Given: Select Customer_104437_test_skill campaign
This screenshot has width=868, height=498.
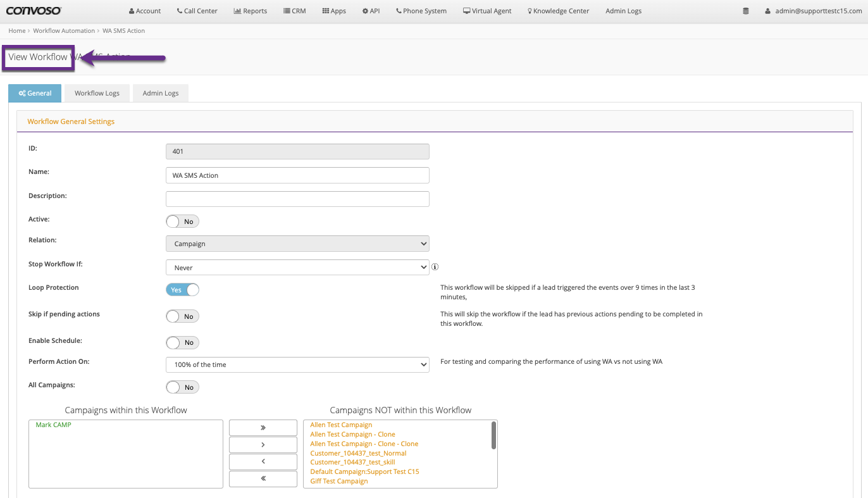Looking at the screenshot, I should (x=352, y=462).
